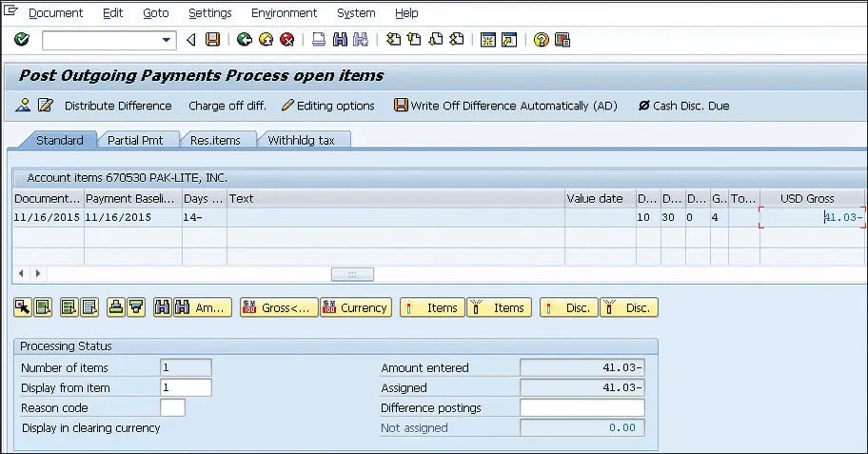Click the Print icon in toolbar
Image resolution: width=868 pixels, height=454 pixels.
click(319, 40)
